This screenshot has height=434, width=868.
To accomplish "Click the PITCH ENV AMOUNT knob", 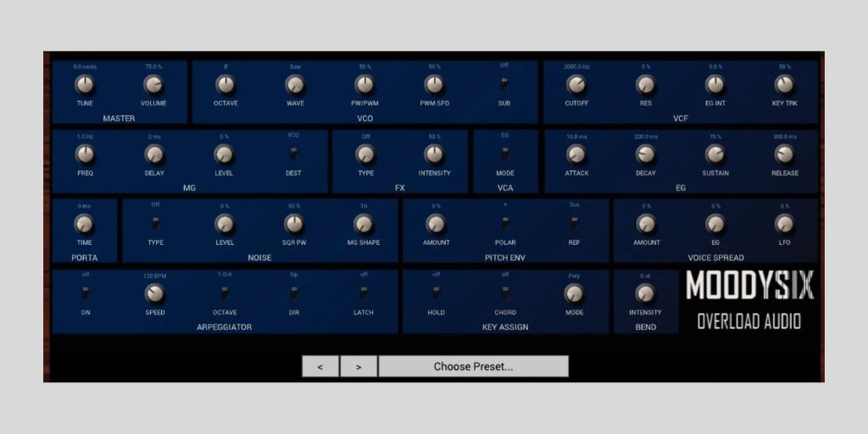I will coord(436,224).
